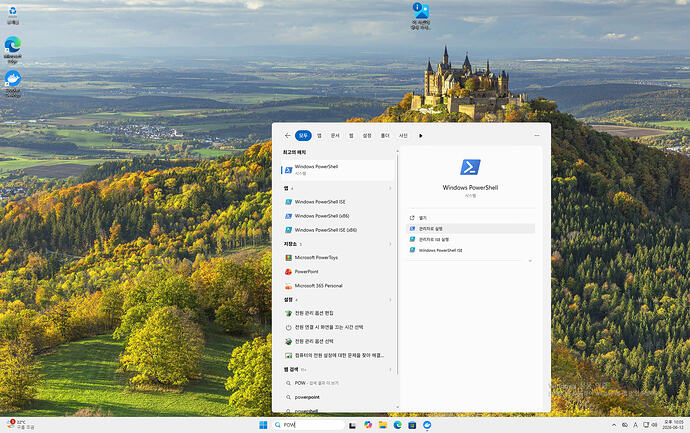Click results list scrollbar up arrow
The height and width of the screenshot is (433, 690).
pos(398,151)
